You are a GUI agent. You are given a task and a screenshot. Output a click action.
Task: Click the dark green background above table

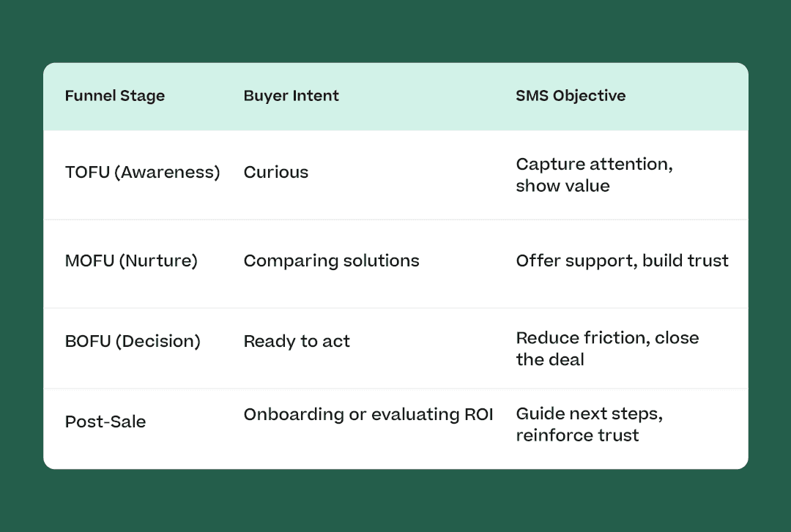pos(395,30)
